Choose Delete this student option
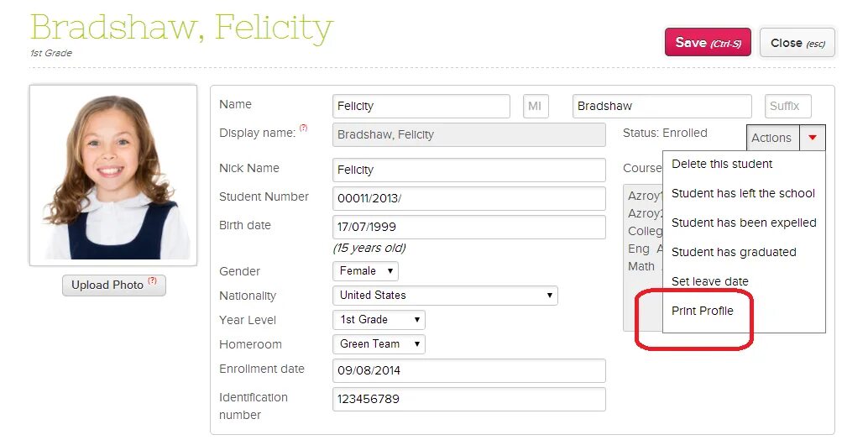Screen dimensions: 868x440 (x=721, y=164)
